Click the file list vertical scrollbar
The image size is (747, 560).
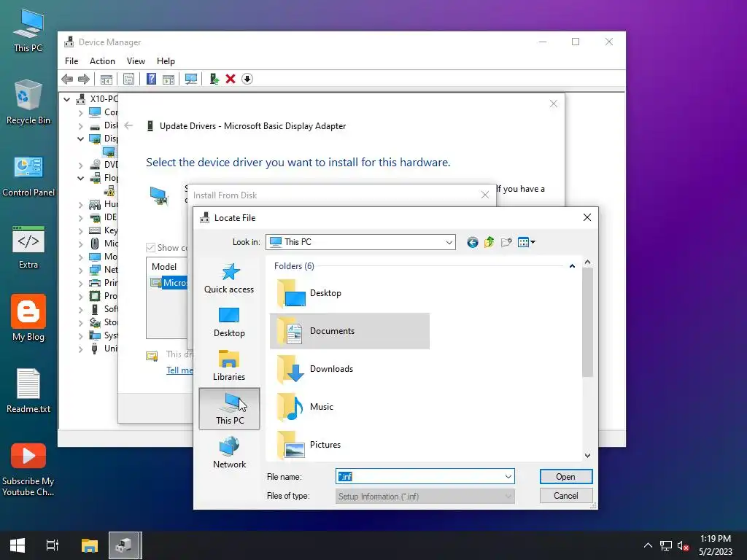pos(587,322)
